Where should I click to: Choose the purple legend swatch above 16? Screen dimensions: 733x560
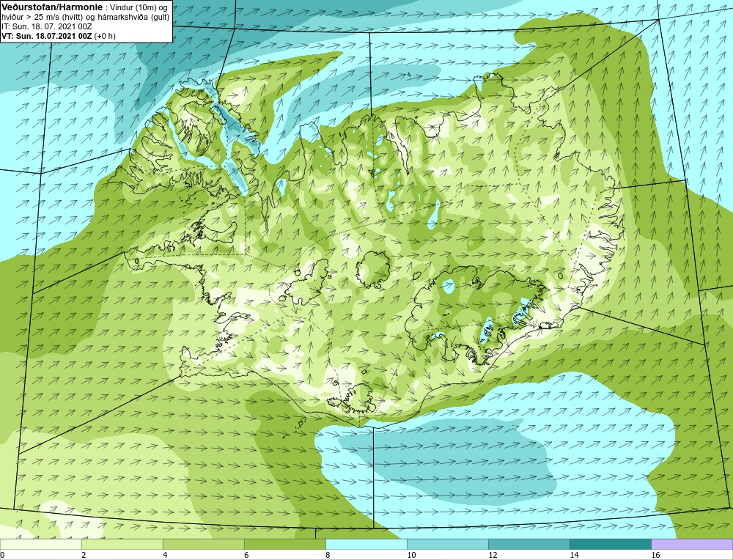[x=692, y=544]
